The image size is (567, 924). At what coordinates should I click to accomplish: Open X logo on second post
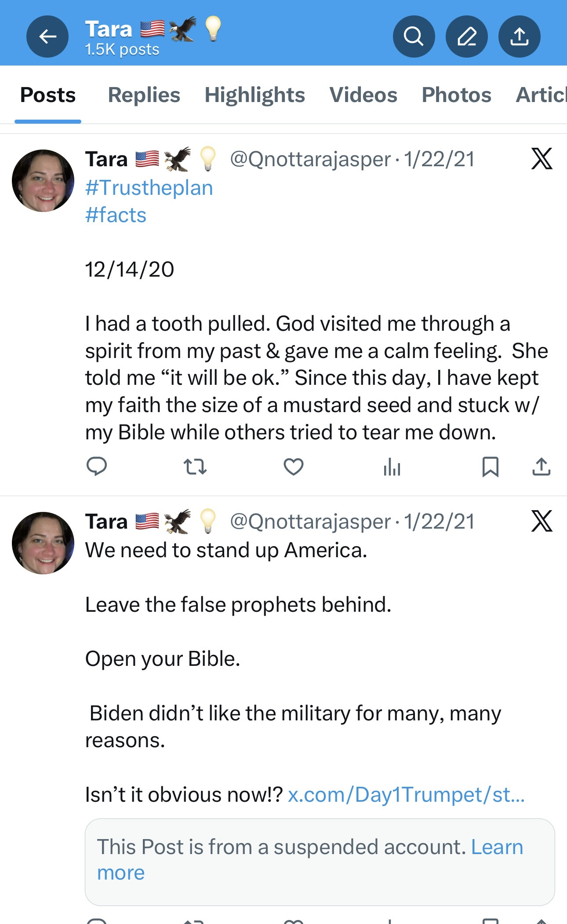coord(542,521)
